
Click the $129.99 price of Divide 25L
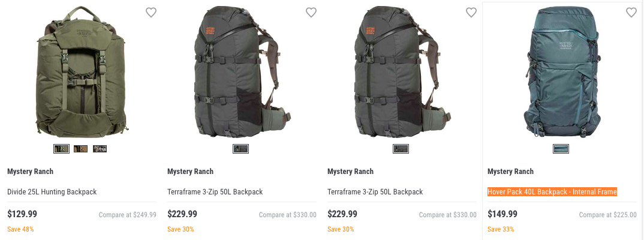[22, 214]
